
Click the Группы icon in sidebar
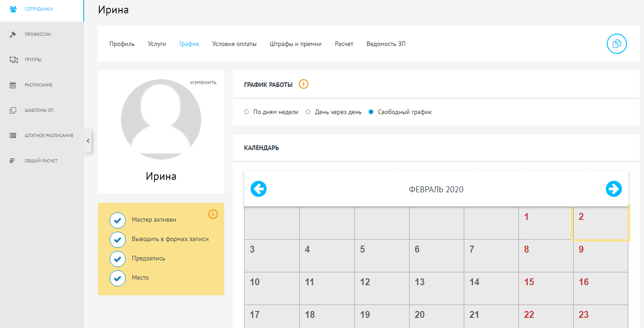click(x=13, y=59)
